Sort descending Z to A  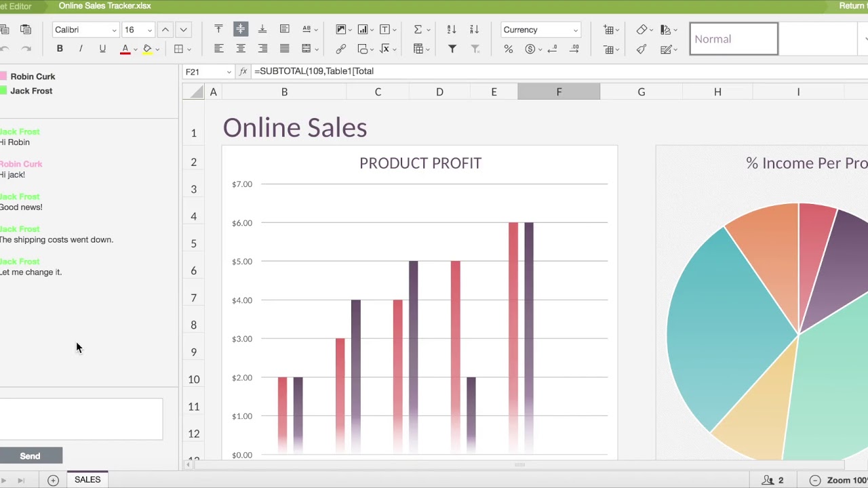point(474,29)
